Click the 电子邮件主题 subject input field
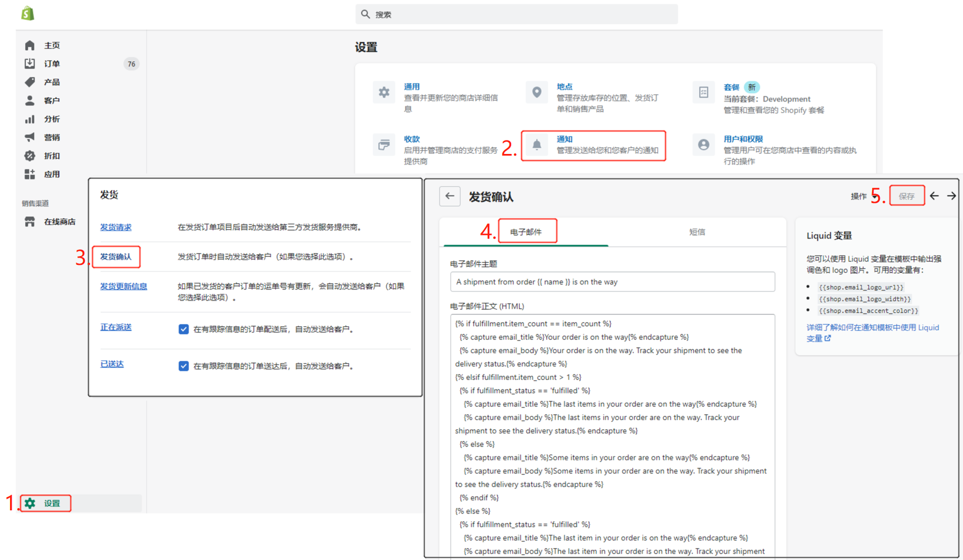 coord(613,282)
